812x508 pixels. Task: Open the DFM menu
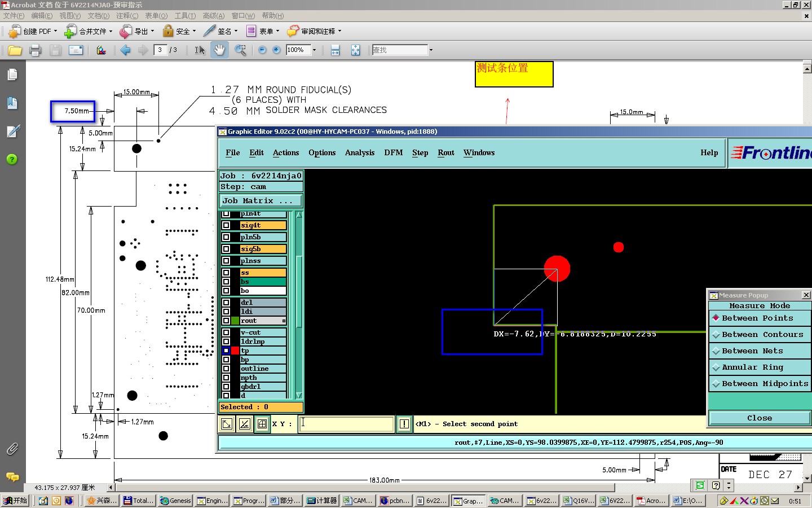(x=393, y=153)
